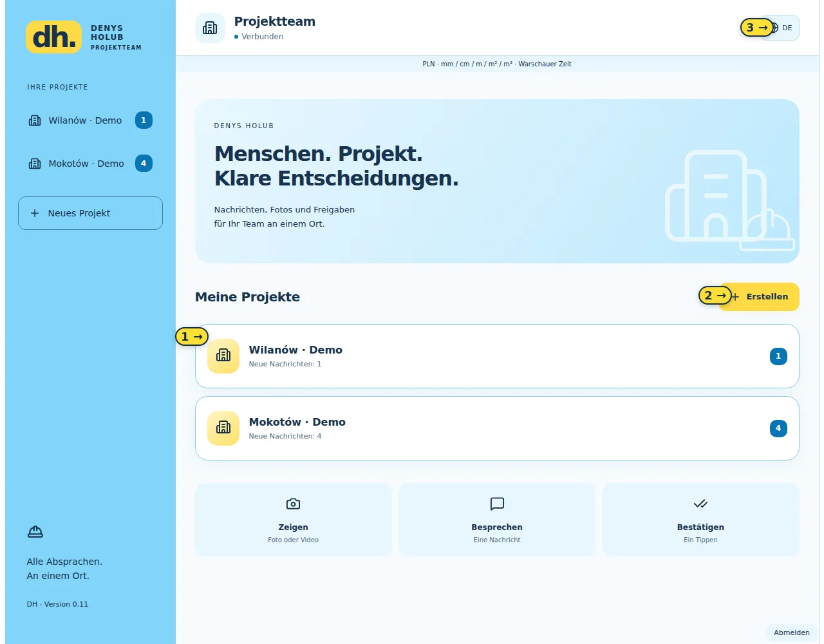This screenshot has width=824, height=644.
Task: Click the dh. logo in sidebar
Action: pos(54,37)
